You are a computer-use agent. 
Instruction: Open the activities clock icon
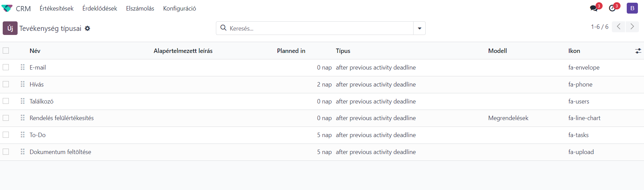[612, 8]
